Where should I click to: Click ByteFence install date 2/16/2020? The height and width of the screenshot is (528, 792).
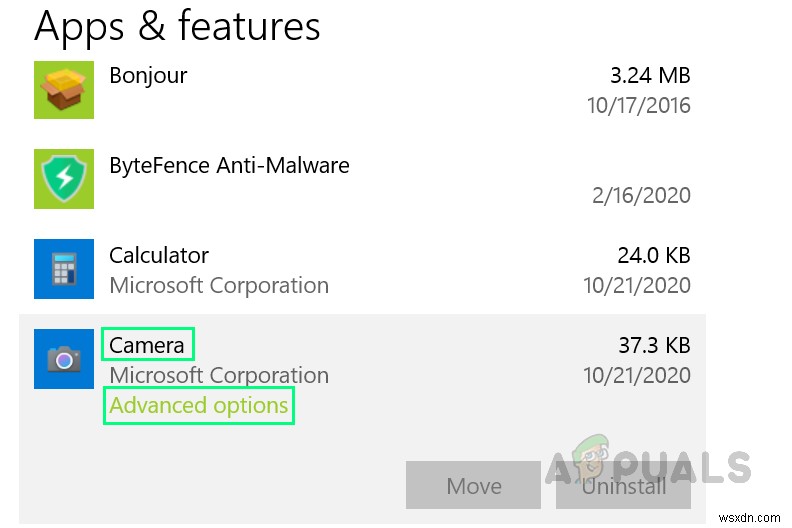(x=641, y=196)
